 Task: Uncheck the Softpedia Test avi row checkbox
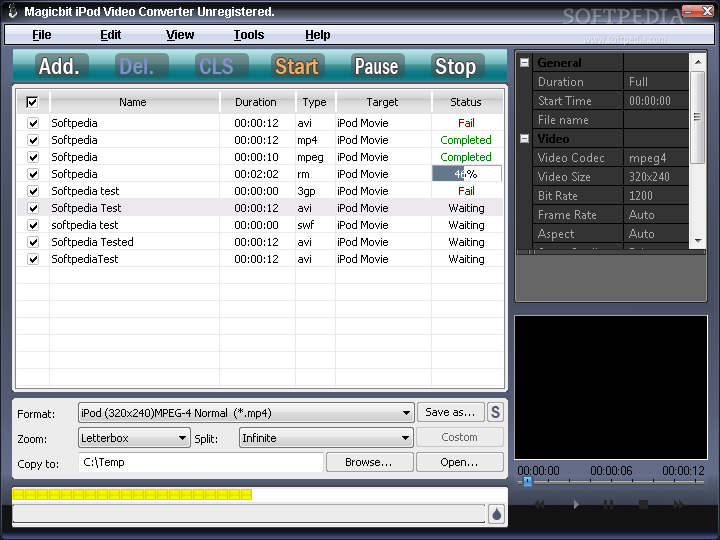[x=33, y=208]
